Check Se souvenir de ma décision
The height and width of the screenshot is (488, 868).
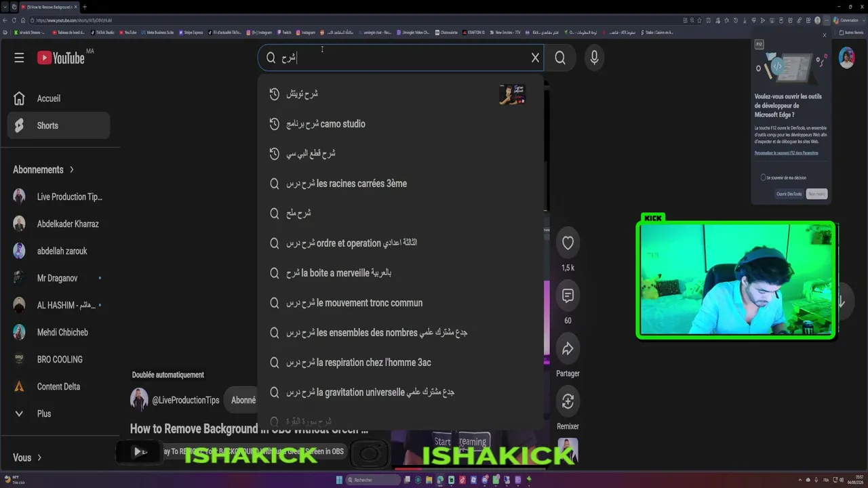point(763,178)
